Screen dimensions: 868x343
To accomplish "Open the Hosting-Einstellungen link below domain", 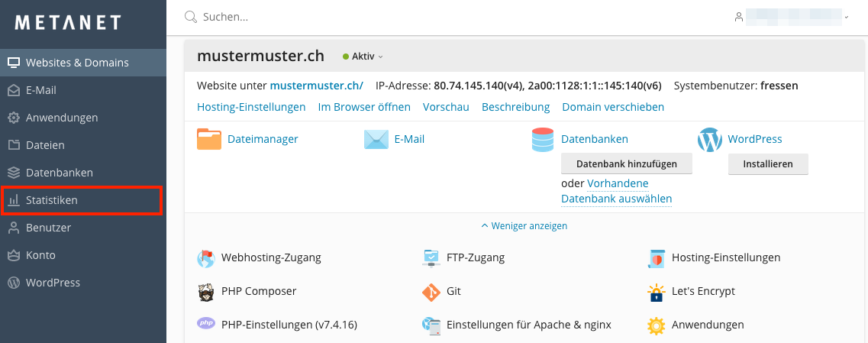I will 251,107.
